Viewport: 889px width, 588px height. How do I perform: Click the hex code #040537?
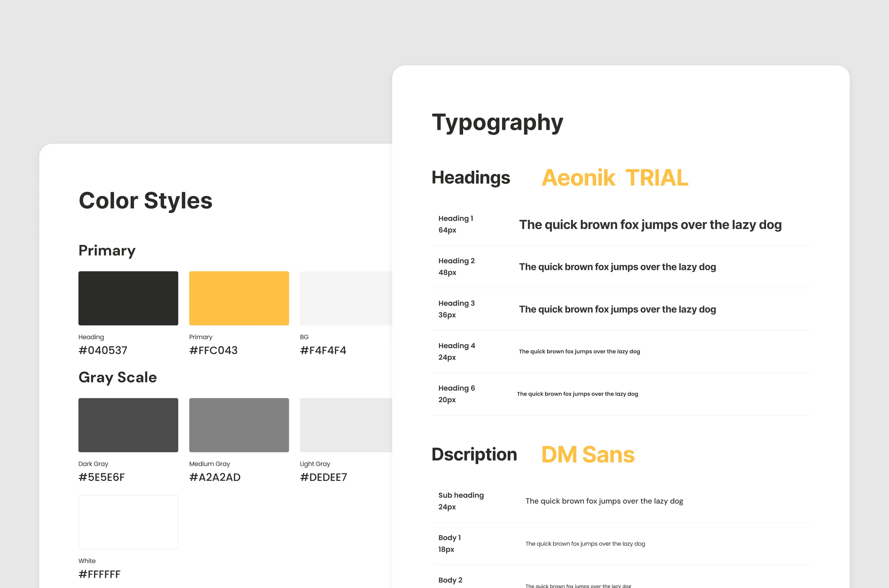pyautogui.click(x=103, y=350)
